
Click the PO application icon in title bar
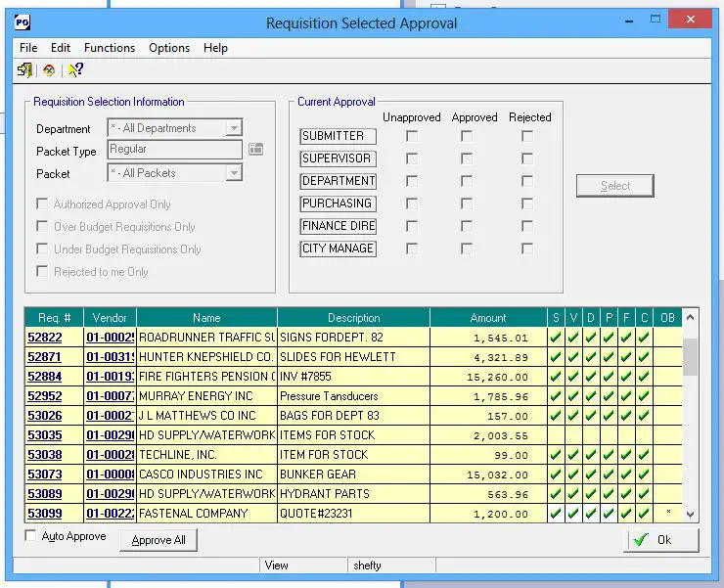click(x=23, y=22)
